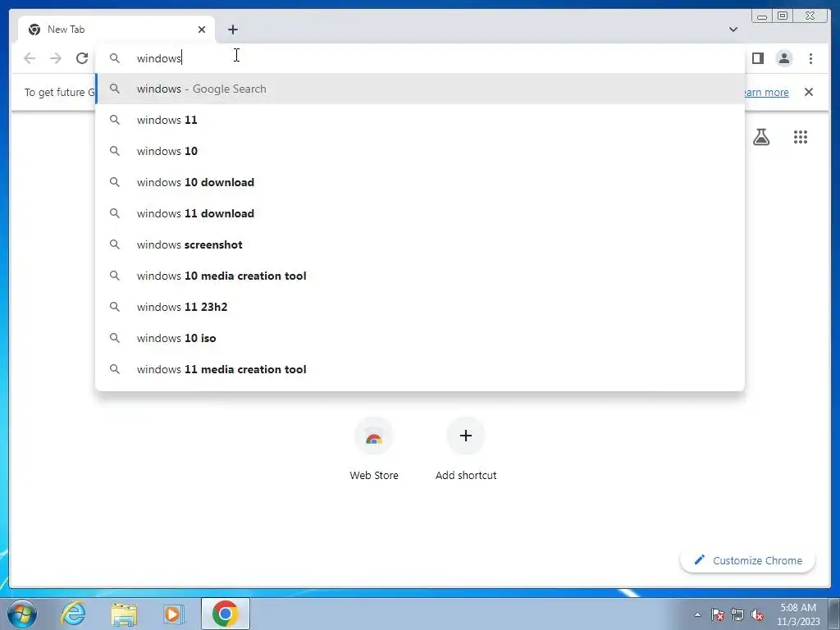Reload the page with the refresh icon
This screenshot has width=840, height=630.
click(x=82, y=58)
